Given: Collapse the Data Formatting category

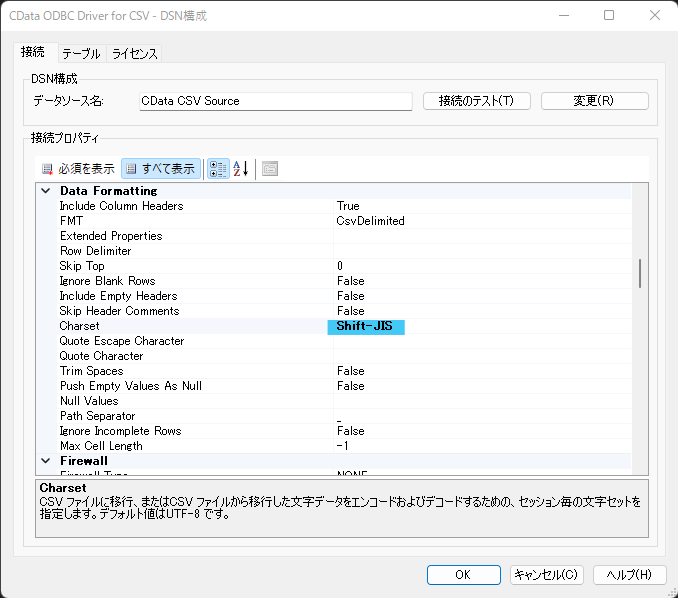Looking at the screenshot, I should pos(46,191).
